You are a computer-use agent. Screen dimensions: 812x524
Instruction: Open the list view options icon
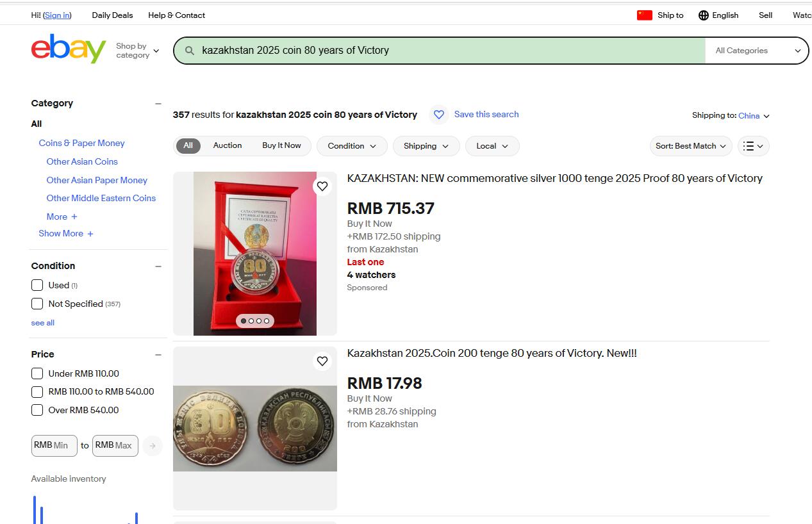click(753, 146)
